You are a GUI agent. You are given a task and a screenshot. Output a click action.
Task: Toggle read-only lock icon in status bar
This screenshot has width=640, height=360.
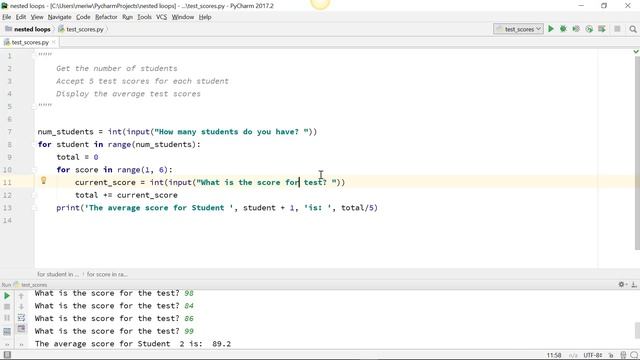point(611,355)
